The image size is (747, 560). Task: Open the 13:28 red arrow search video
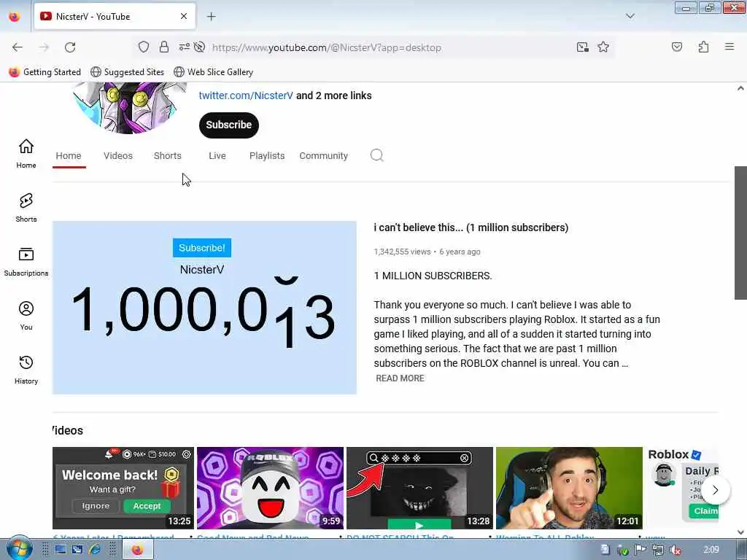[x=419, y=488]
